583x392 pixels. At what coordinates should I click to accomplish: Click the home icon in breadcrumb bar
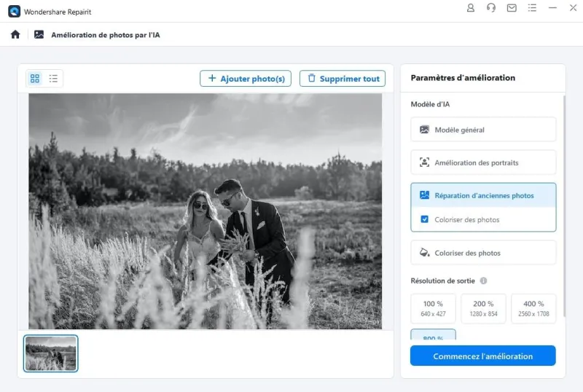coord(15,34)
